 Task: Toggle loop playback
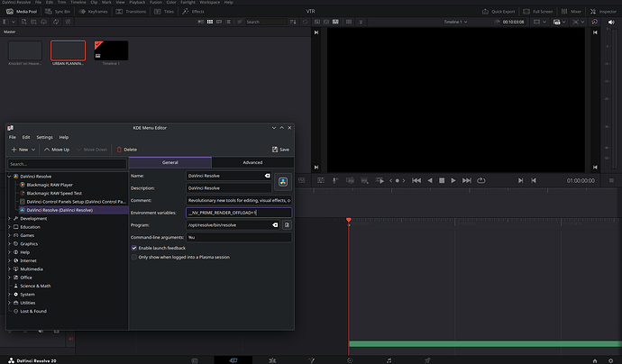click(x=481, y=180)
